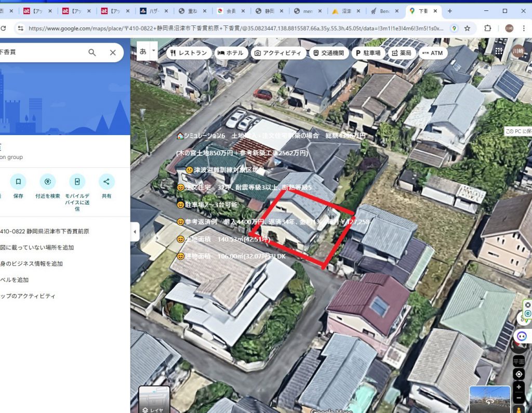Click the yellow Pegman Street View icon

click(519, 409)
